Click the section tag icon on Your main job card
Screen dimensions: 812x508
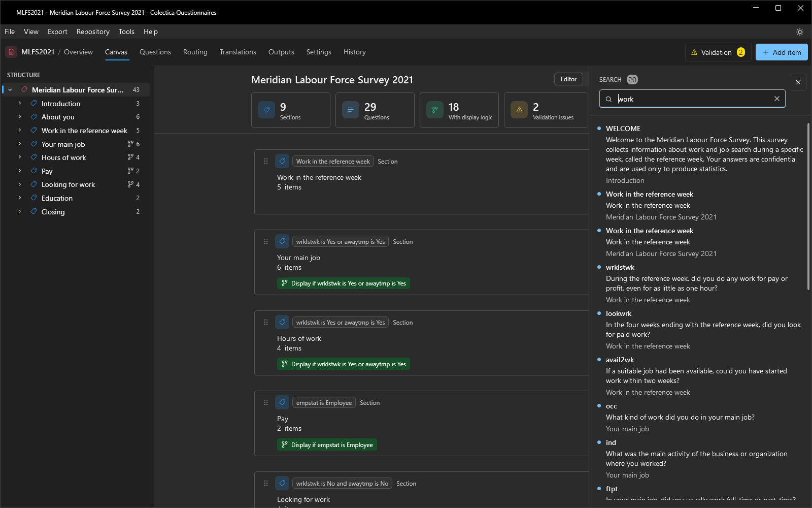(282, 241)
